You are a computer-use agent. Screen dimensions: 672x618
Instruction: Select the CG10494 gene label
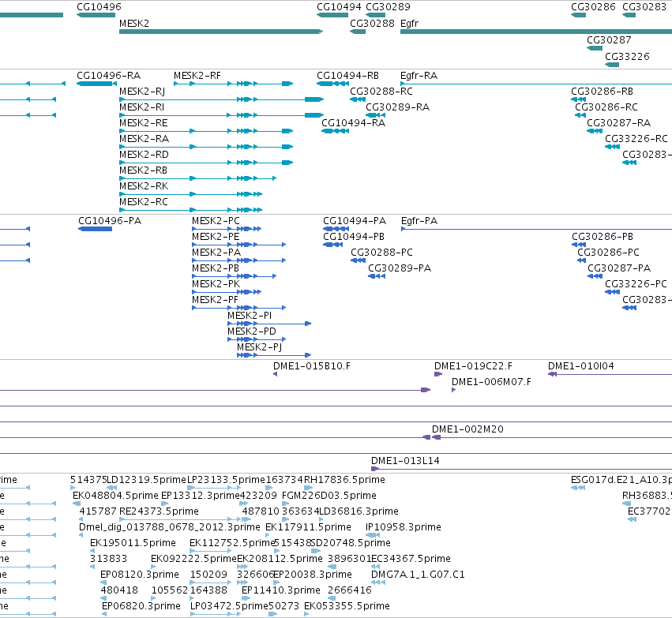(x=339, y=7)
